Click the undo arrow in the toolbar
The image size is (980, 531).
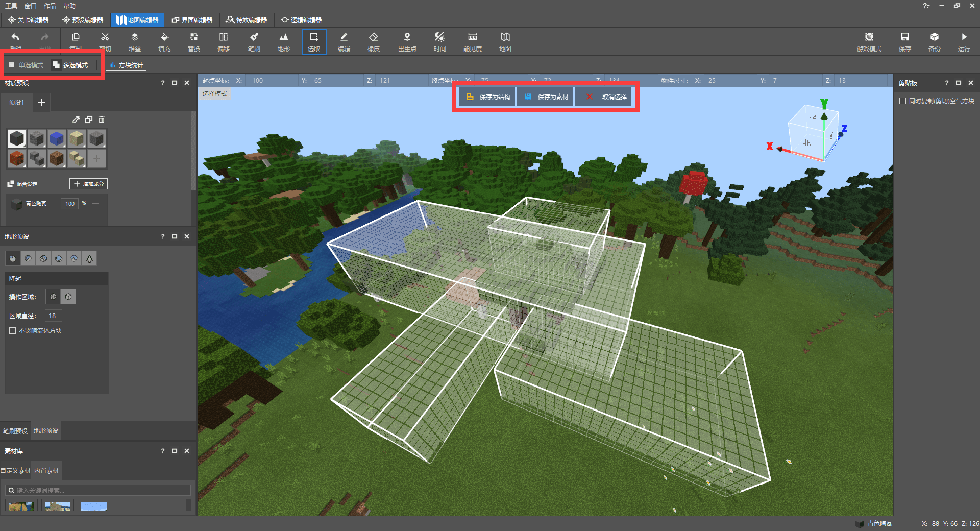[x=15, y=37]
